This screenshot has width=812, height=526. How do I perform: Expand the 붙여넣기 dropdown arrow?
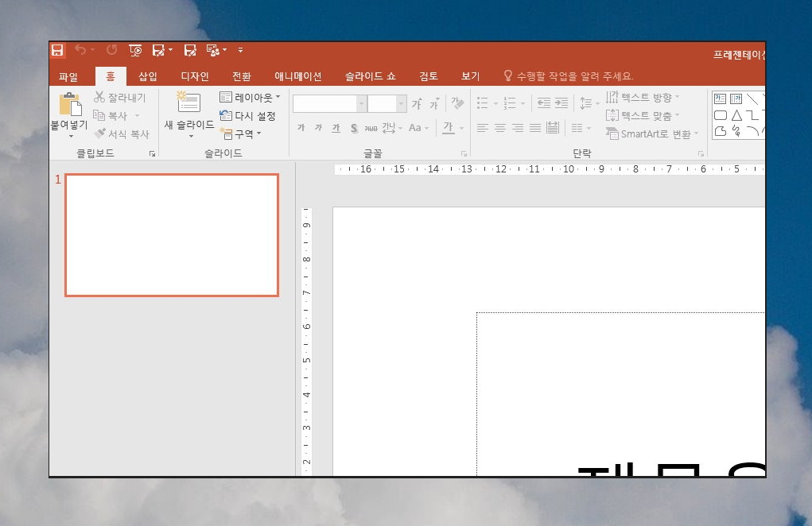click(71, 137)
